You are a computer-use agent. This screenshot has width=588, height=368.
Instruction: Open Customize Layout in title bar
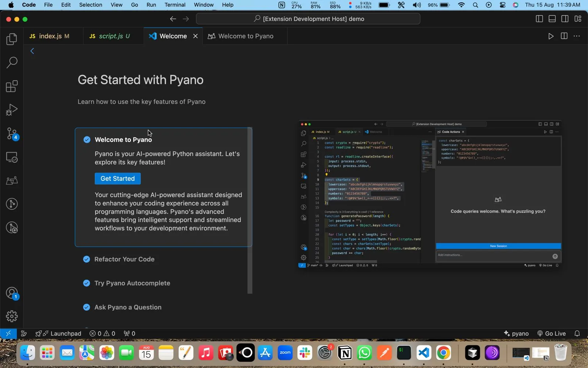tap(578, 19)
